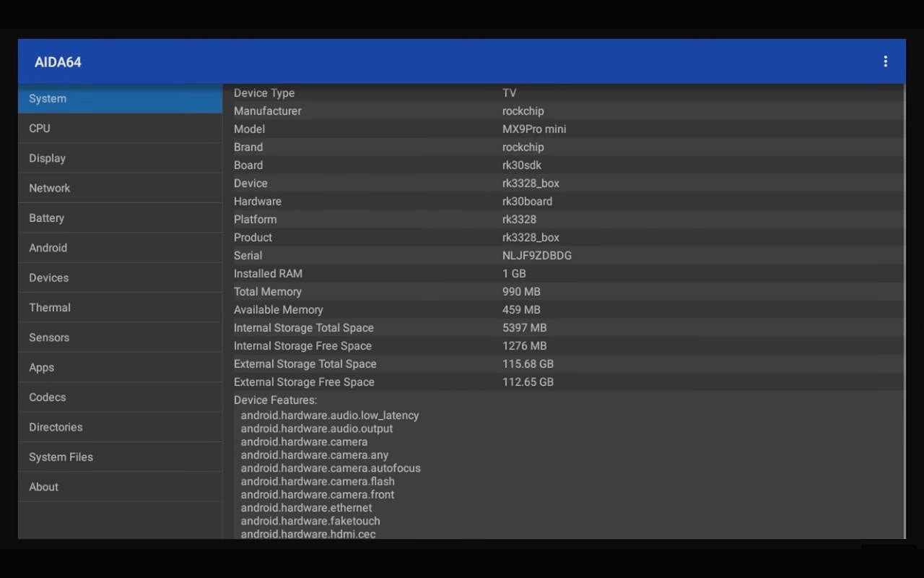This screenshot has height=578, width=924.
Task: Select the android.hardware.camera.flash feature
Action: [318, 481]
